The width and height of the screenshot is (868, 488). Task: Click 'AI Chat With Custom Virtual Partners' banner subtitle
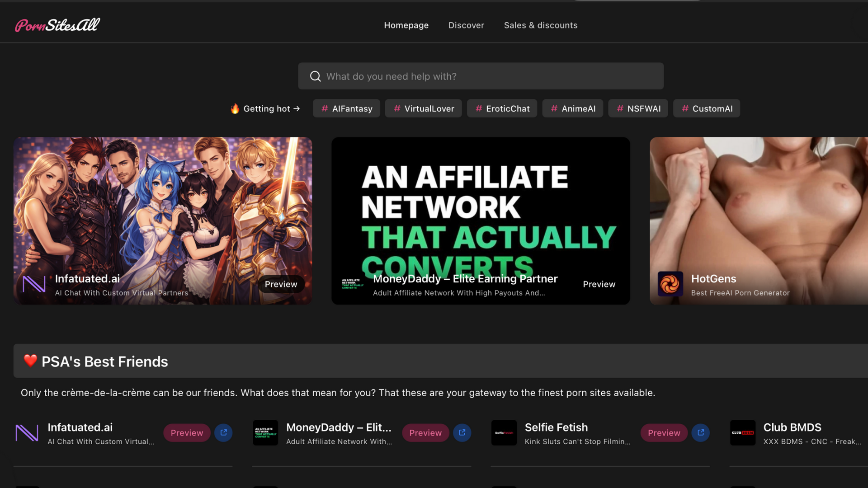[122, 293]
